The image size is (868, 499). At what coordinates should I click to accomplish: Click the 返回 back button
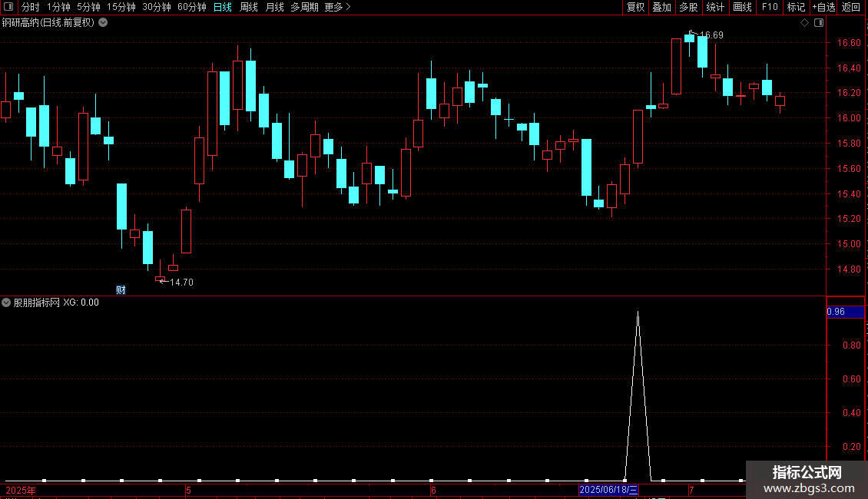coord(851,7)
